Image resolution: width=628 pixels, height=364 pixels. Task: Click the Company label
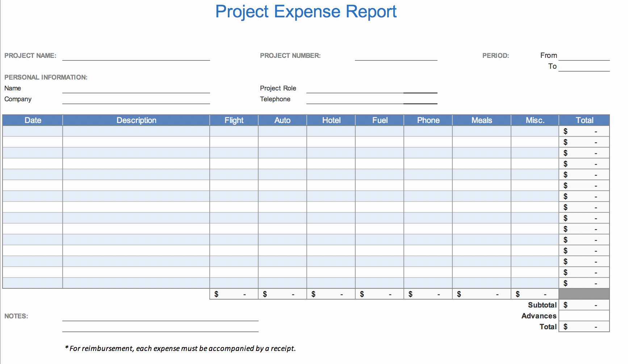pyautogui.click(x=18, y=99)
